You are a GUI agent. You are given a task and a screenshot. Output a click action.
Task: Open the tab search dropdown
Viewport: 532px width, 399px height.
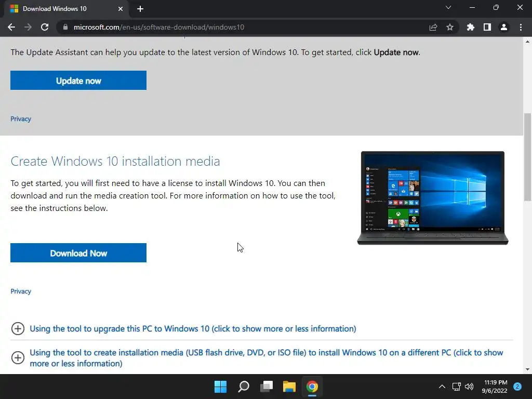click(448, 7)
